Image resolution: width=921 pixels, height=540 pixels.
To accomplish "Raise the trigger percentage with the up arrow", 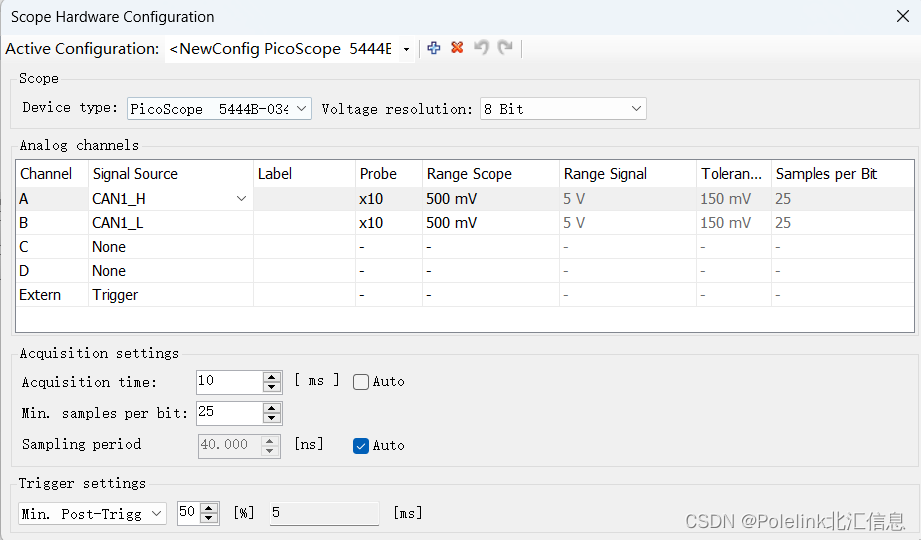I will pyautogui.click(x=209, y=508).
